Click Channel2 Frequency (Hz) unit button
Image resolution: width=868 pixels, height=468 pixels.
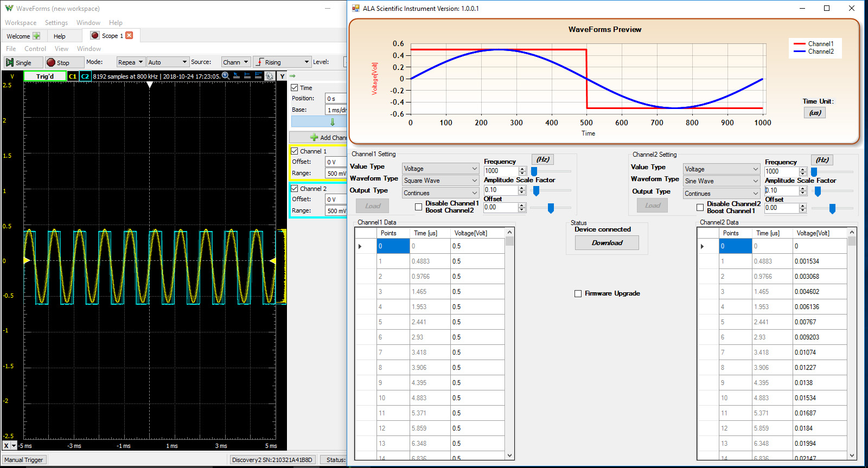(822, 160)
